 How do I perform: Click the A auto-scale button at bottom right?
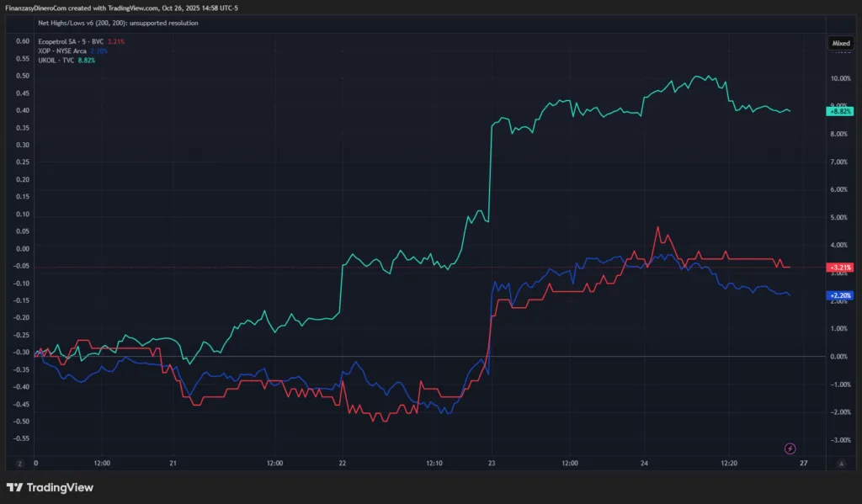[841, 463]
